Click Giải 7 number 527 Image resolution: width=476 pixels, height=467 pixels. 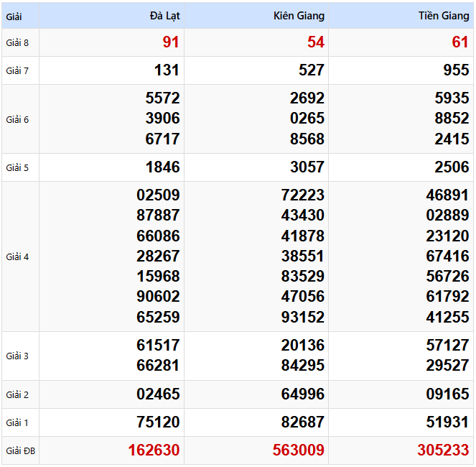click(311, 70)
